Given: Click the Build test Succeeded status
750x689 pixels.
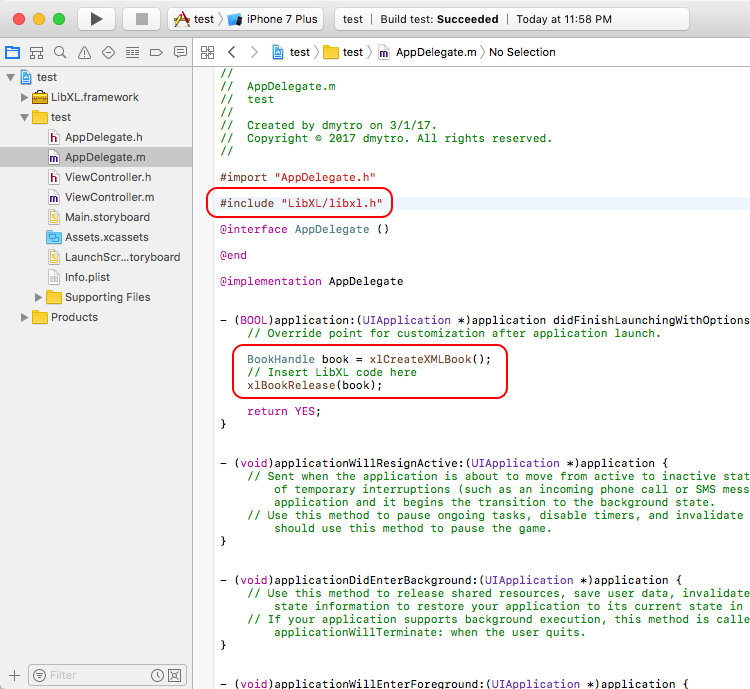Looking at the screenshot, I should tap(439, 19).
